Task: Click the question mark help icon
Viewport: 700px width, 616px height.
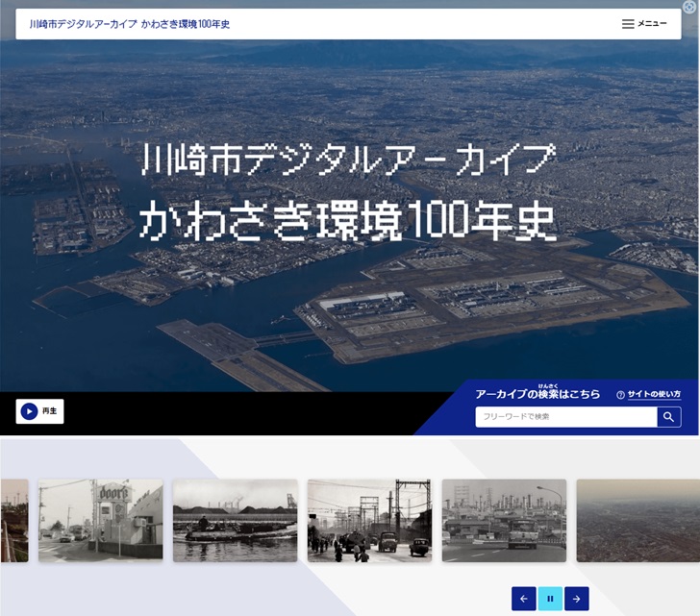Action: 620,395
